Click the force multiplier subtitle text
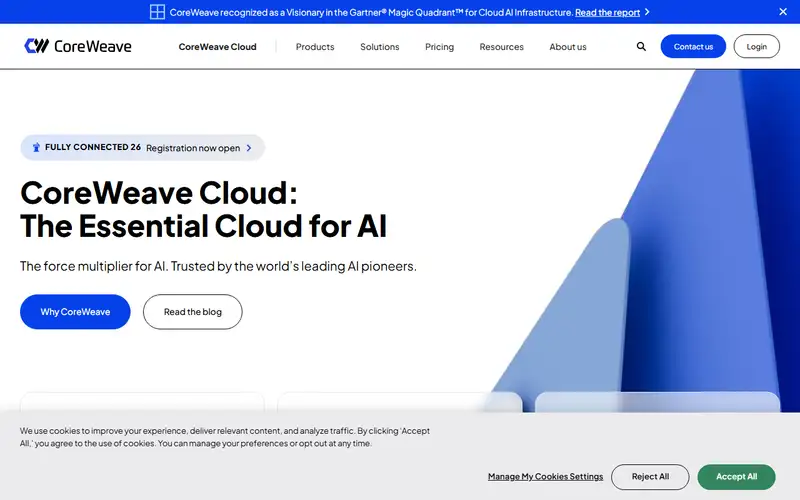This screenshot has height=500, width=800. click(218, 266)
